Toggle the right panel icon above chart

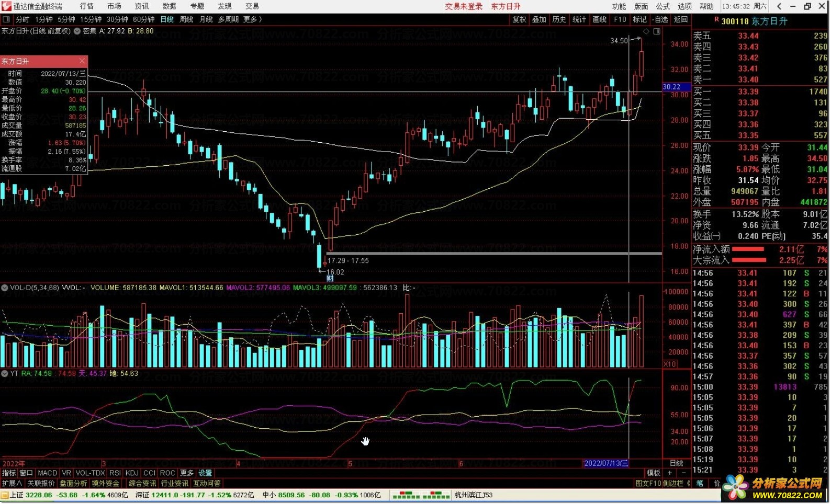tap(657, 31)
